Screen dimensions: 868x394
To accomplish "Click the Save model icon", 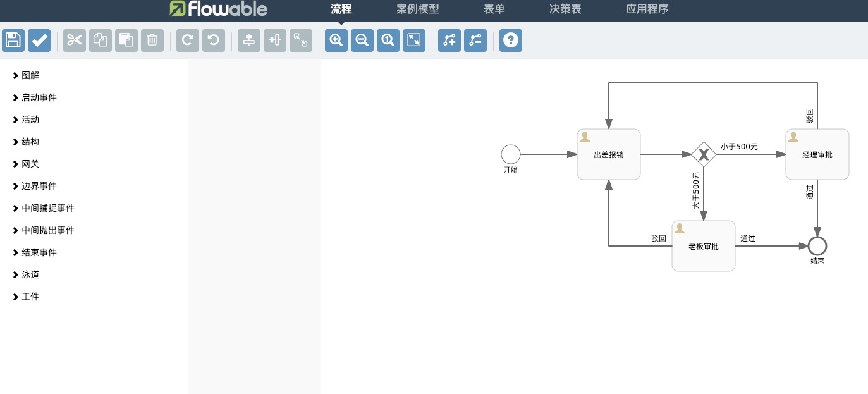I will (x=13, y=40).
